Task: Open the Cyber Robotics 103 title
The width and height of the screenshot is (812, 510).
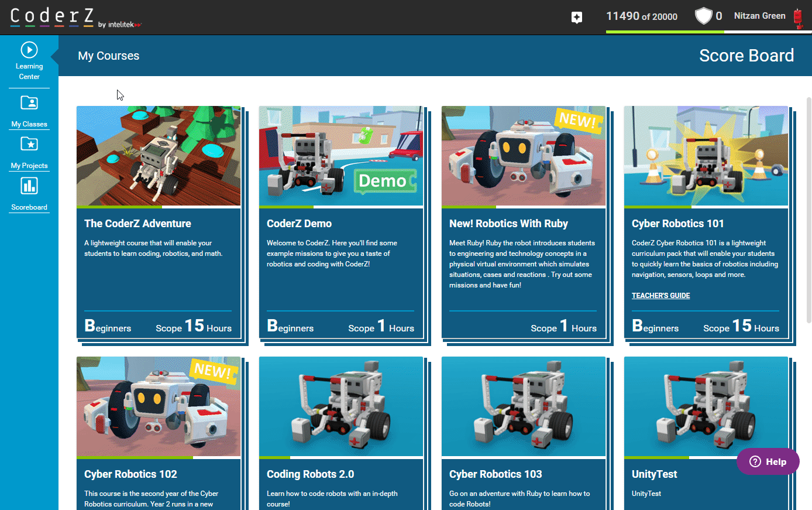Action: pyautogui.click(x=496, y=474)
